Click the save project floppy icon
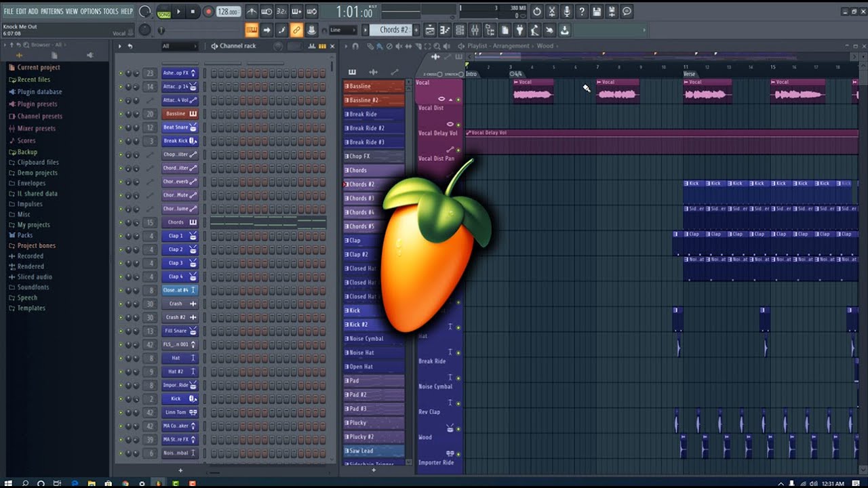This screenshot has height=488, width=868. (x=597, y=12)
